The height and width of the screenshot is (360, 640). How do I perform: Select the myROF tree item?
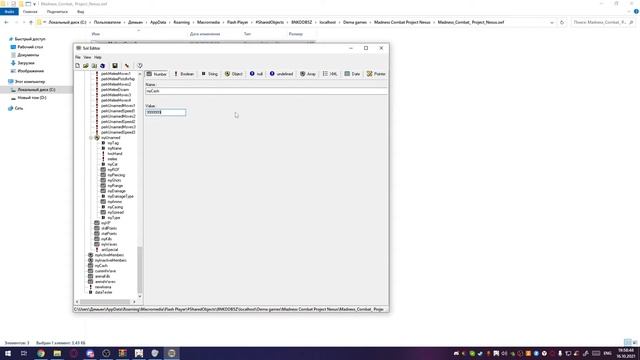pyautogui.click(x=113, y=170)
